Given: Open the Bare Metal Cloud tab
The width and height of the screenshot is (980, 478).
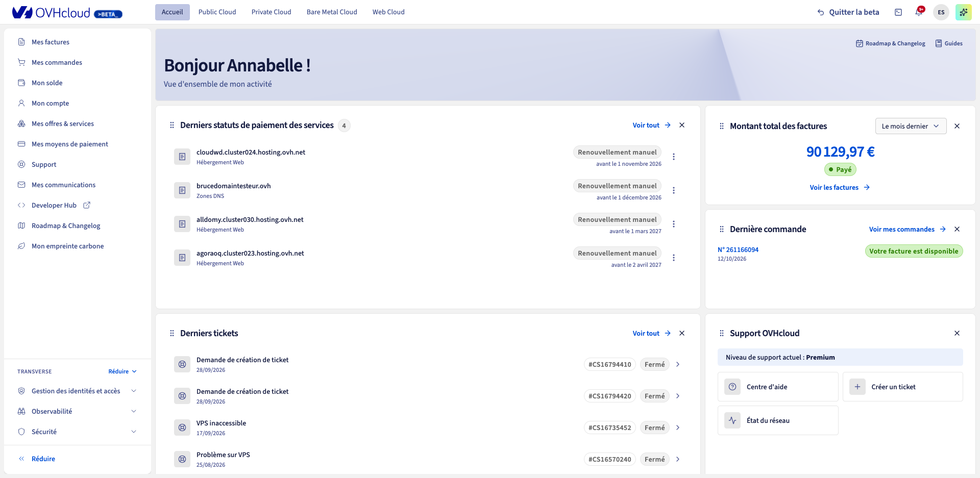Looking at the screenshot, I should 332,12.
